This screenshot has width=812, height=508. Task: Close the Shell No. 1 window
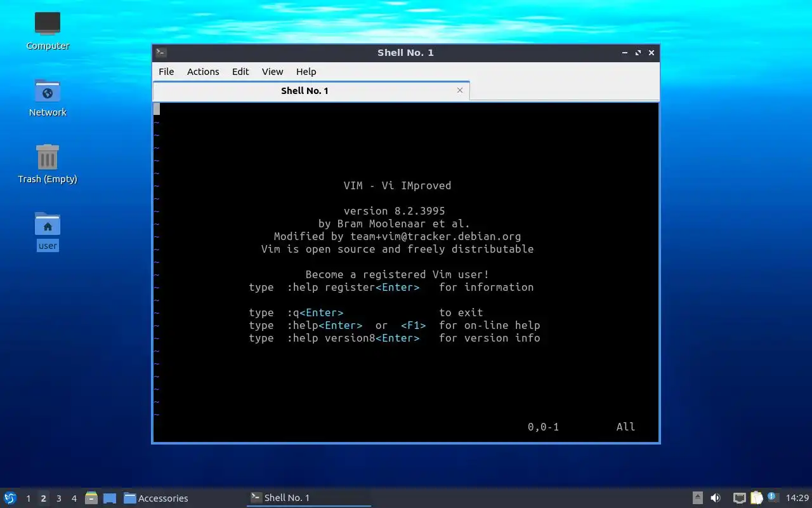coord(652,53)
